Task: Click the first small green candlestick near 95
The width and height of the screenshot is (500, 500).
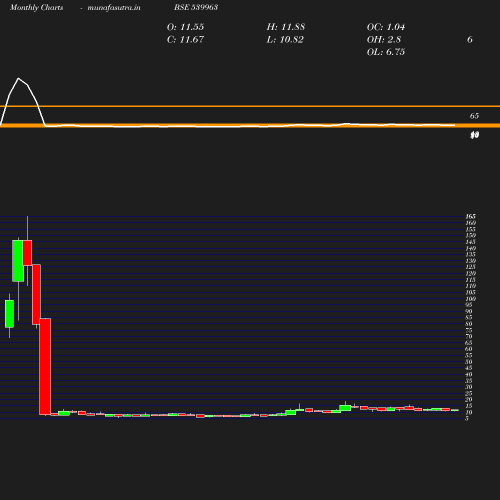Action: [x=9, y=314]
